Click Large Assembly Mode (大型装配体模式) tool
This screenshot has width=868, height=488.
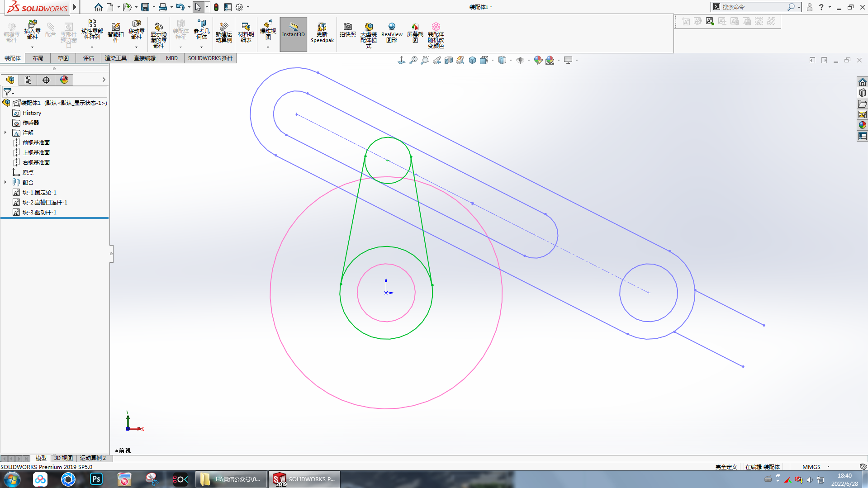coord(369,35)
